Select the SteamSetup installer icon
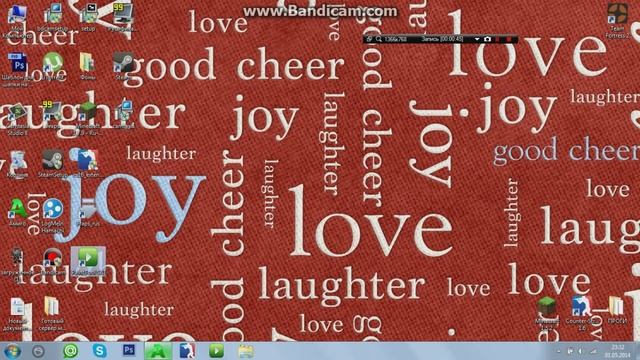Image resolution: width=640 pixels, height=360 pixels. pyautogui.click(x=52, y=163)
